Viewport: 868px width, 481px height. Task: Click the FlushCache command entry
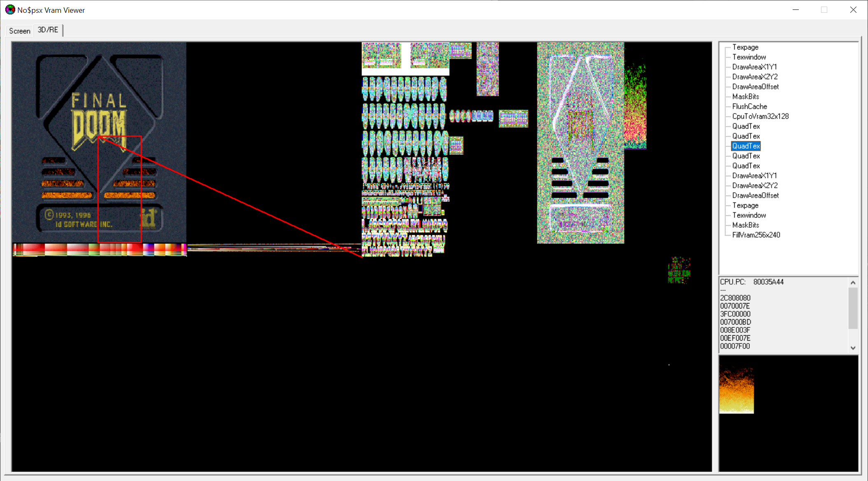click(x=749, y=107)
